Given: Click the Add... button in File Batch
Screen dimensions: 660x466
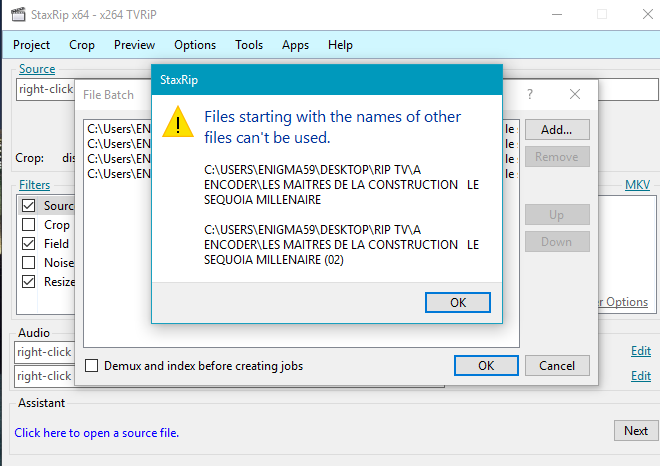Looking at the screenshot, I should coord(557,130).
